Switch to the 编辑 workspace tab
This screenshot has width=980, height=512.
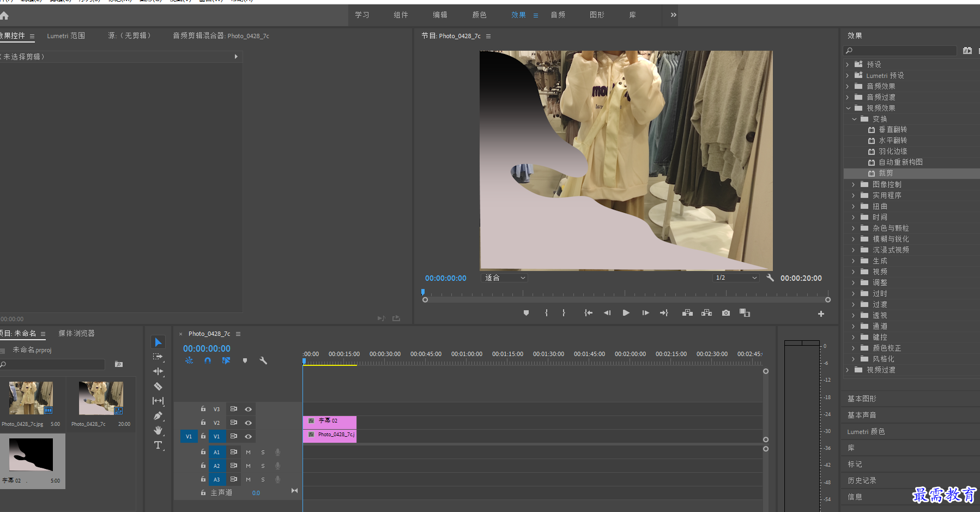(x=440, y=15)
